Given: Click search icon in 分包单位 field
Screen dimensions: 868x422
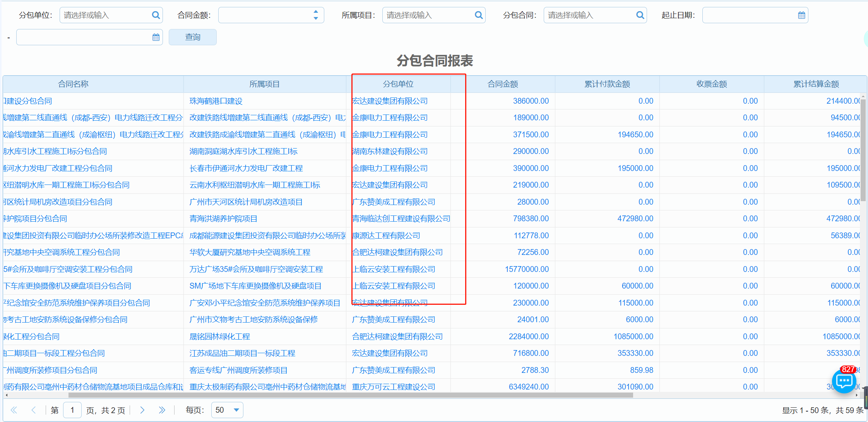Looking at the screenshot, I should pyautogui.click(x=156, y=15).
